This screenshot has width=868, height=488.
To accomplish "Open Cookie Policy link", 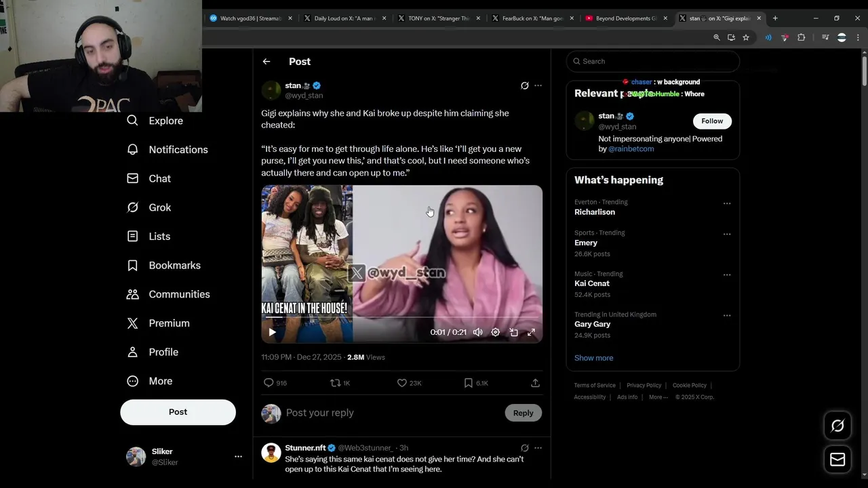I will (x=689, y=385).
